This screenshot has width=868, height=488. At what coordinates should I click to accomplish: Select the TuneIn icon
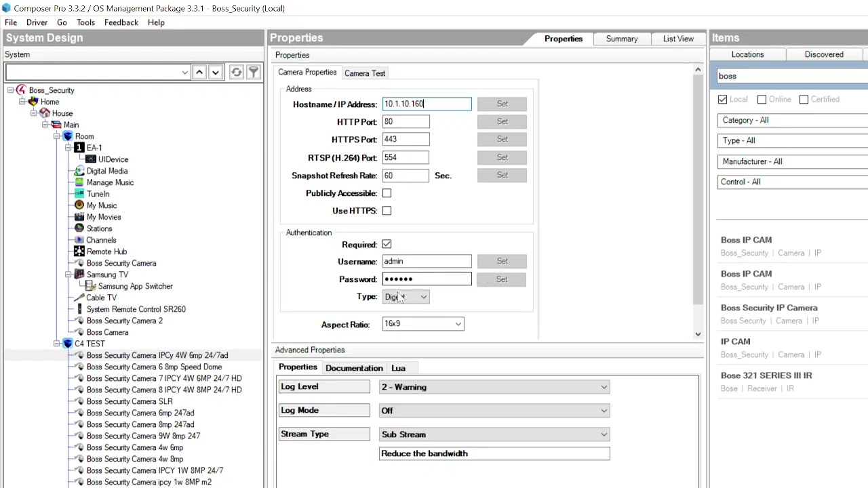[79, 194]
